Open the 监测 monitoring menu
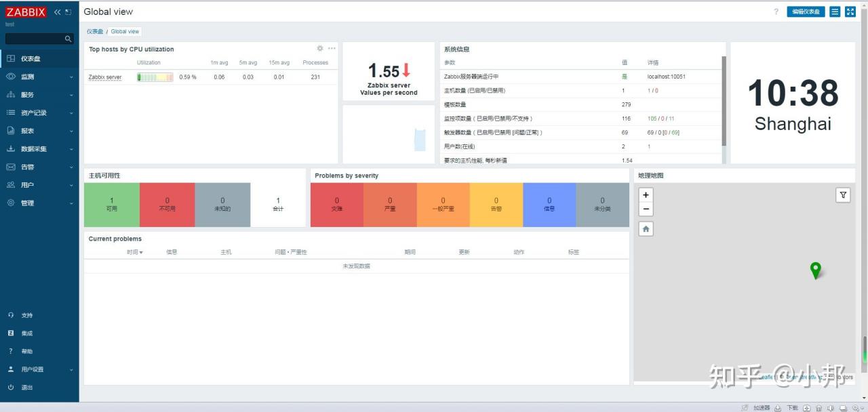 point(39,77)
